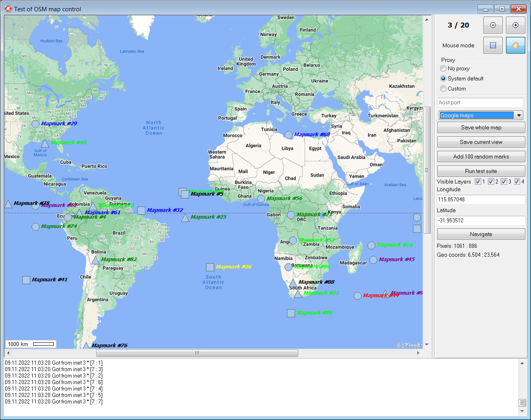Viewport: 531px width, 420px height.
Task: Click the Mapmark #26 square marker
Action: (210, 267)
